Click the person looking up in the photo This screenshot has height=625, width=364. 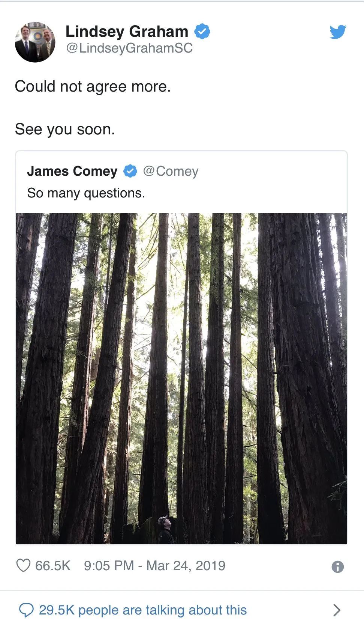coord(165,529)
